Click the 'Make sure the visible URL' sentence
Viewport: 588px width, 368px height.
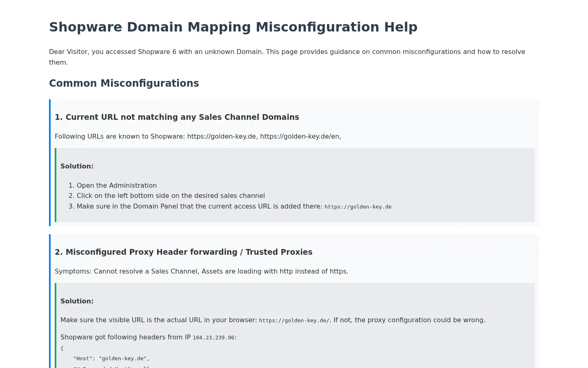(x=273, y=320)
